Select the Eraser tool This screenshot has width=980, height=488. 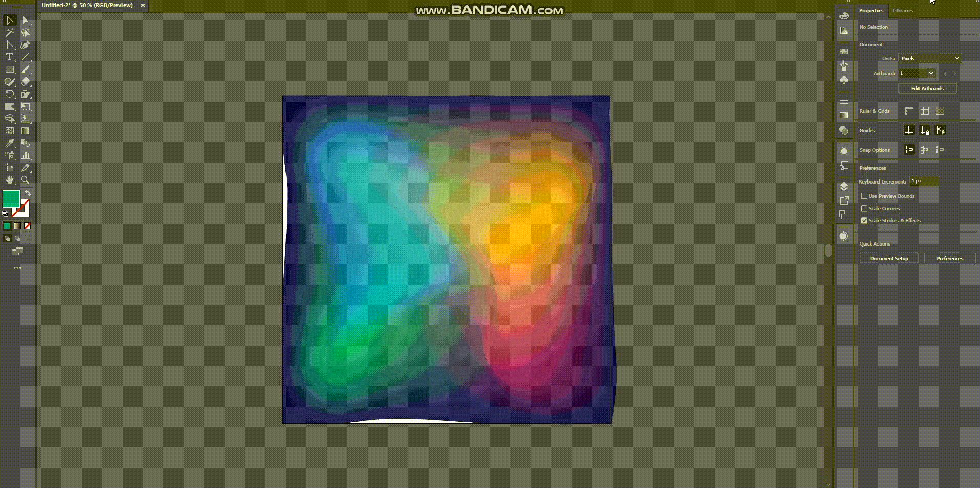(x=25, y=82)
